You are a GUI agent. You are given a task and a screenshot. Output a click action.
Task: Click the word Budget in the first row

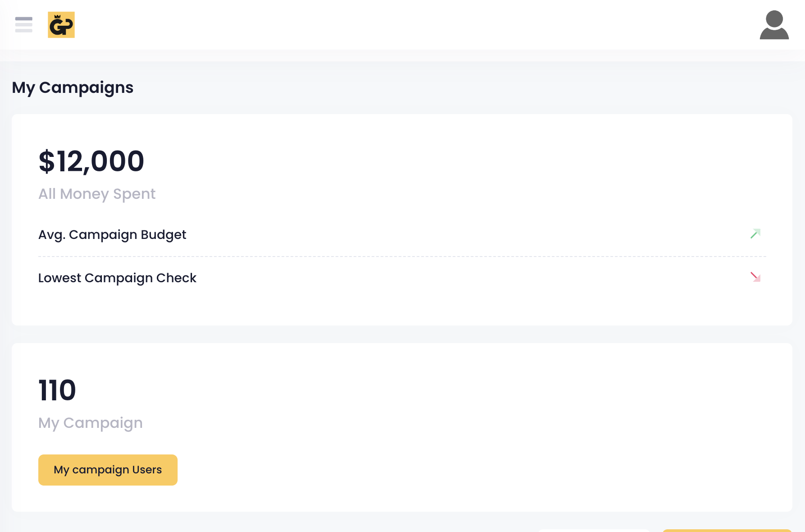pyautogui.click(x=164, y=235)
